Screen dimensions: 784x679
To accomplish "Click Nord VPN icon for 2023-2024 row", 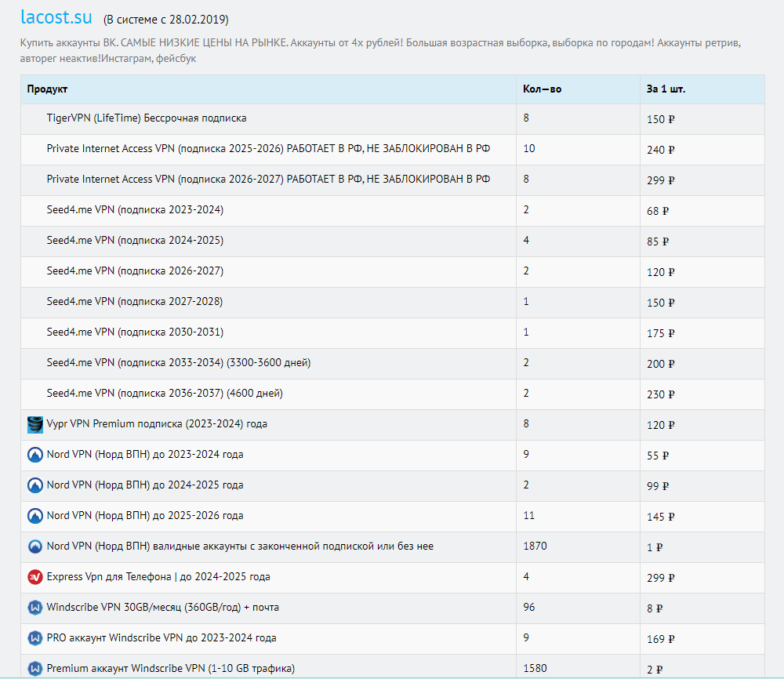I will pyautogui.click(x=35, y=455).
